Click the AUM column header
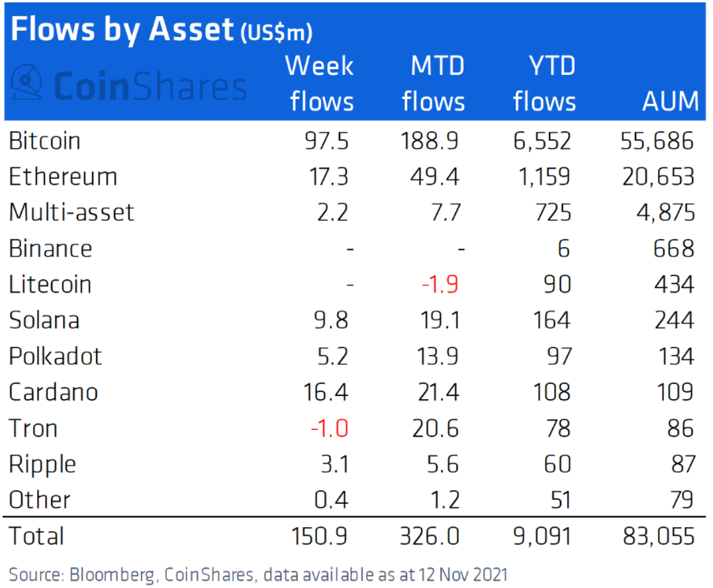 point(670,101)
